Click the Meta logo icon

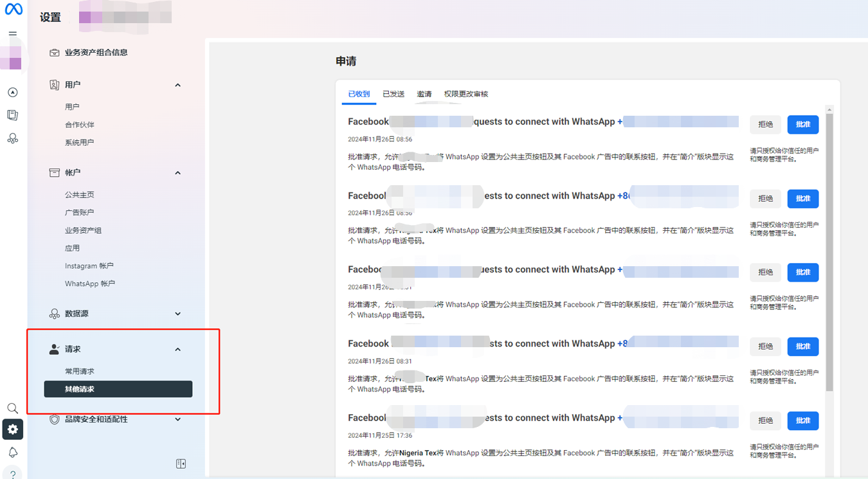[14, 9]
